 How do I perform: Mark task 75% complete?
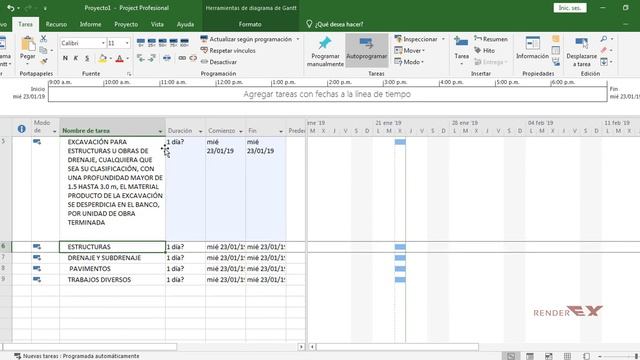(x=173, y=42)
